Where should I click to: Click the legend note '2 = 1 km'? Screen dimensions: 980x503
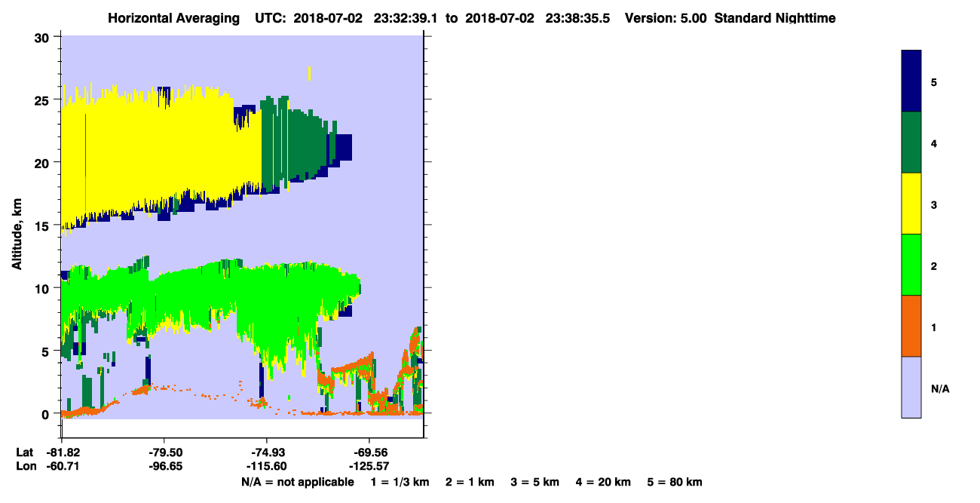470,482
